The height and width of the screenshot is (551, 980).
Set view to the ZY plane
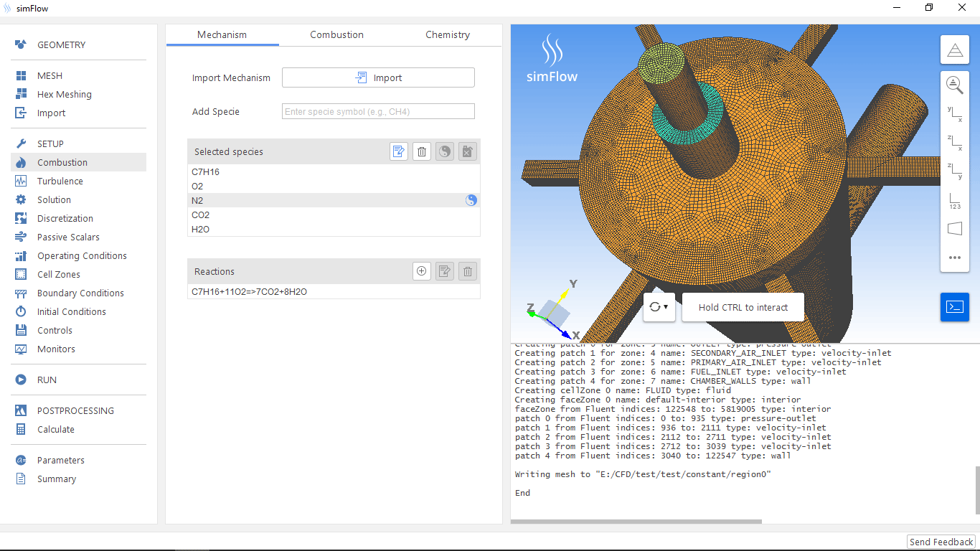tap(954, 171)
